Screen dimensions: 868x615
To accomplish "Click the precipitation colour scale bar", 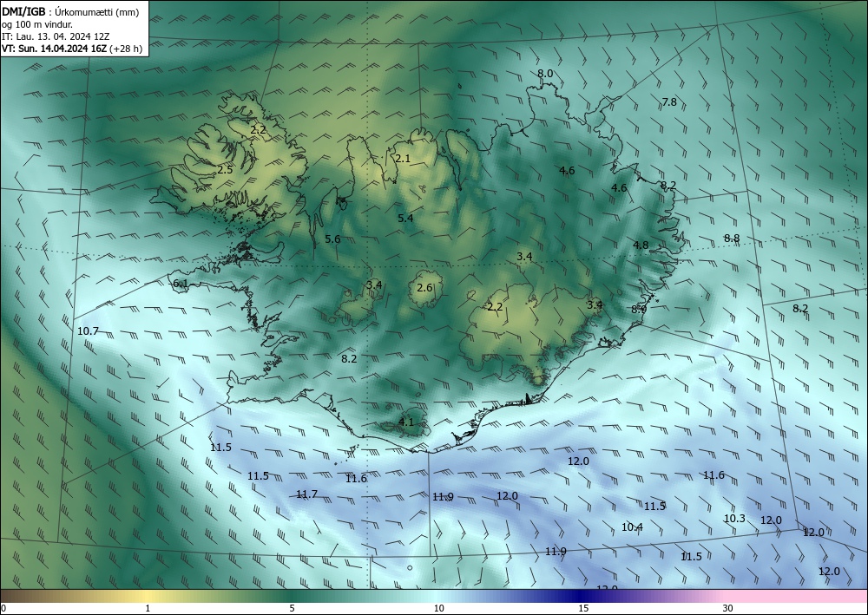I will [x=434, y=596].
